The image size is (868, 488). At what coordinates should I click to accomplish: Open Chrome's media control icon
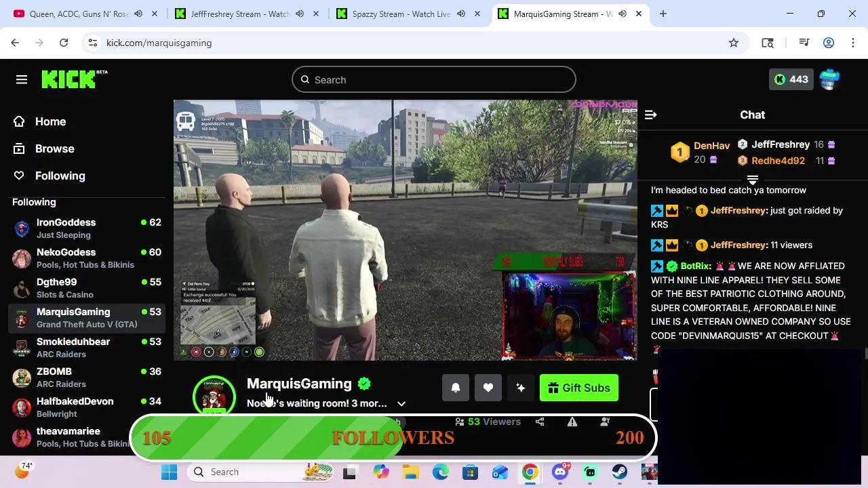pos(804,43)
